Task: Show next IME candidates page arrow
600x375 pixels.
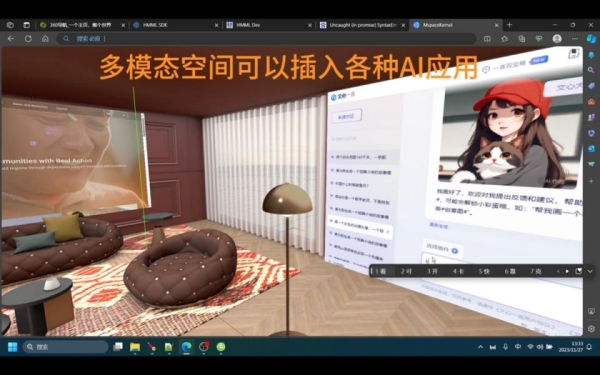Action: 567,271
